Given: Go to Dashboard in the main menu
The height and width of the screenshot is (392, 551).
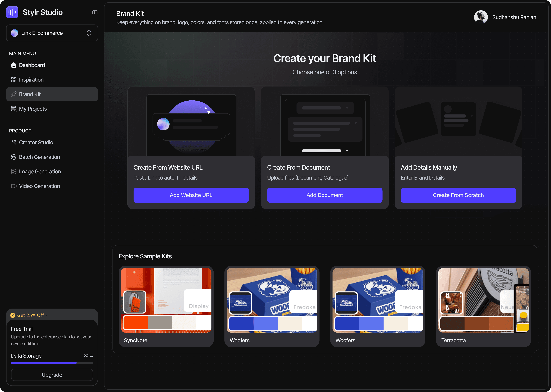Looking at the screenshot, I should pyautogui.click(x=52, y=65).
